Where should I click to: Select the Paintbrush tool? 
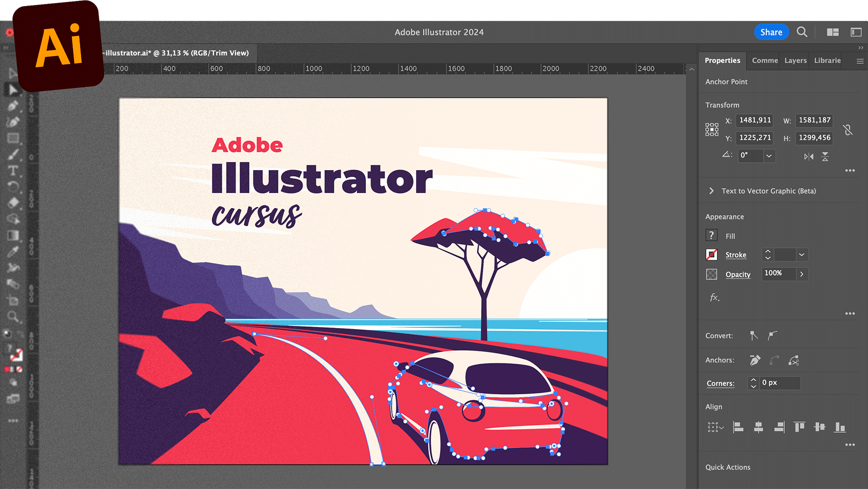tap(13, 154)
